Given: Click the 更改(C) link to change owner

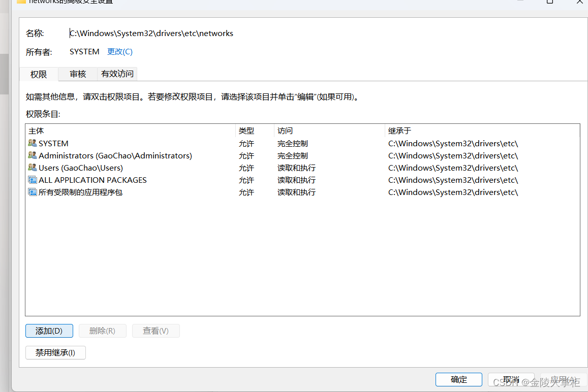Looking at the screenshot, I should tap(119, 51).
